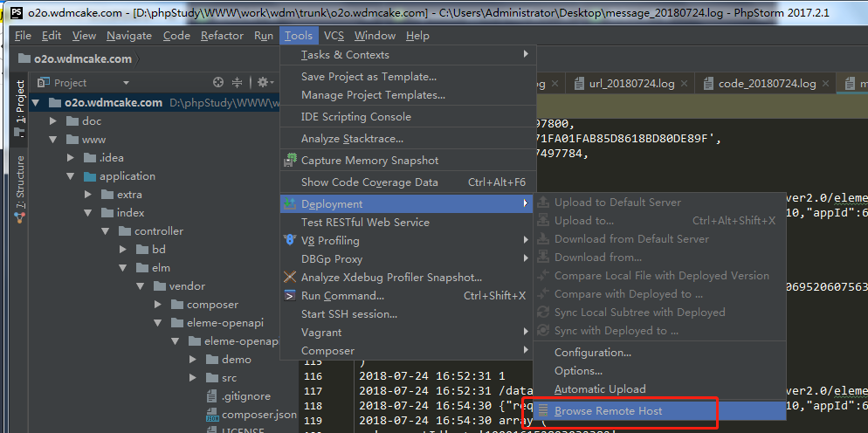This screenshot has width=868, height=433.
Task: Expand the bd folder
Action: point(123,250)
